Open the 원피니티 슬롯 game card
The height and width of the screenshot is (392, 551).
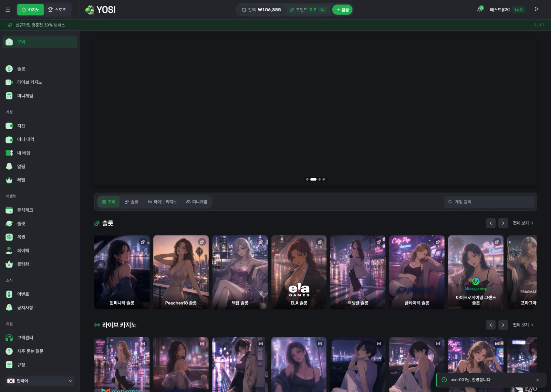[122, 272]
